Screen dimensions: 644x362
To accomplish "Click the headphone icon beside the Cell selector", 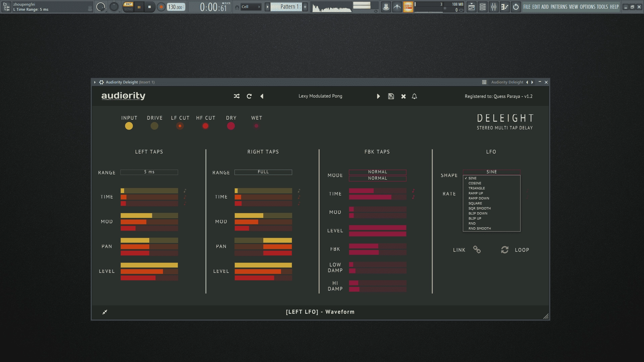I will (x=237, y=7).
